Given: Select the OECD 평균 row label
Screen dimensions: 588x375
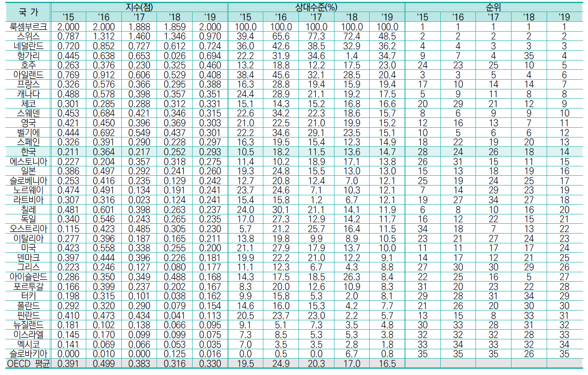Looking at the screenshot, I should [x=28, y=364].
